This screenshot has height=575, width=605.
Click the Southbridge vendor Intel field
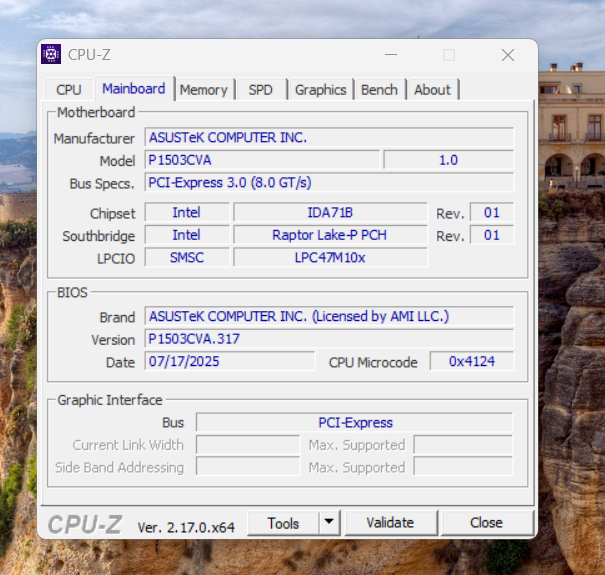(187, 235)
